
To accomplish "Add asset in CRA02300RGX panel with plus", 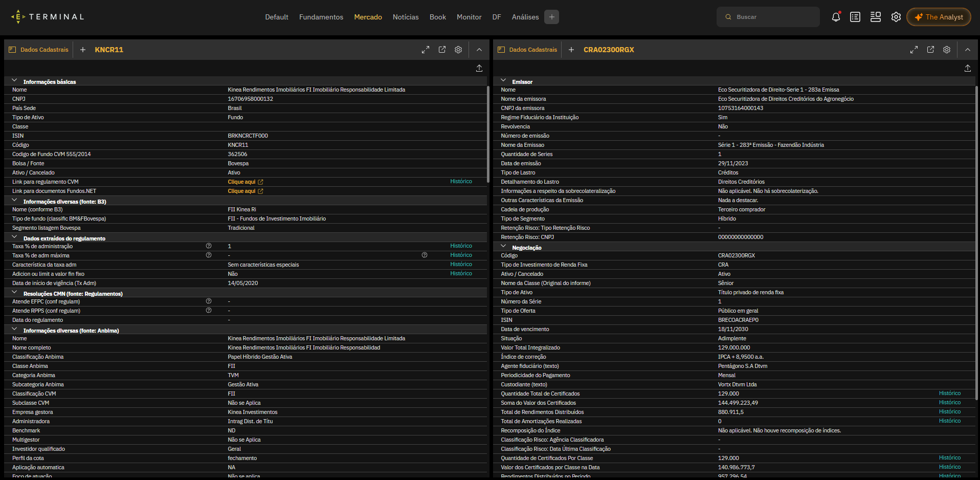I will click(571, 50).
